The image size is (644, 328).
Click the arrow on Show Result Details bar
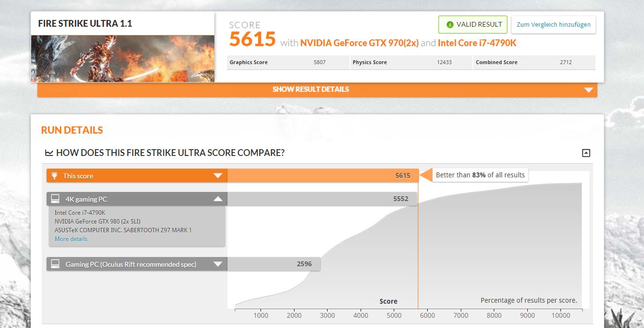click(589, 90)
